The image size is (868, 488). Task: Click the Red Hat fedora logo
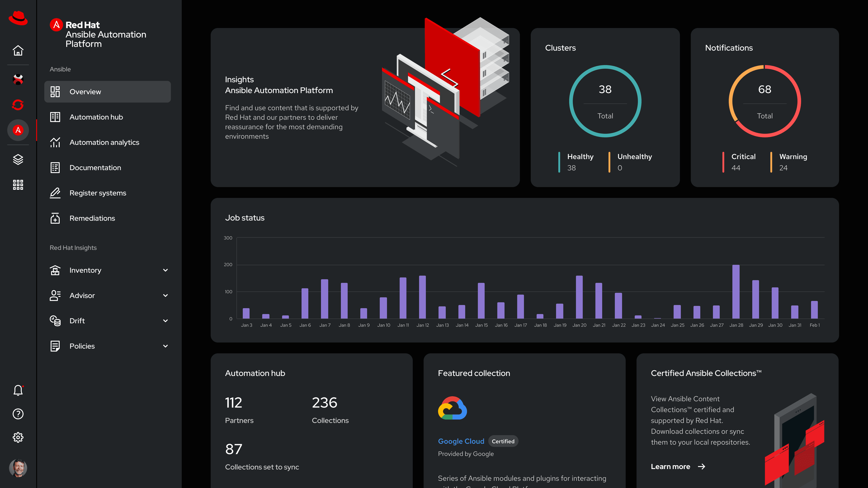coord(18,18)
